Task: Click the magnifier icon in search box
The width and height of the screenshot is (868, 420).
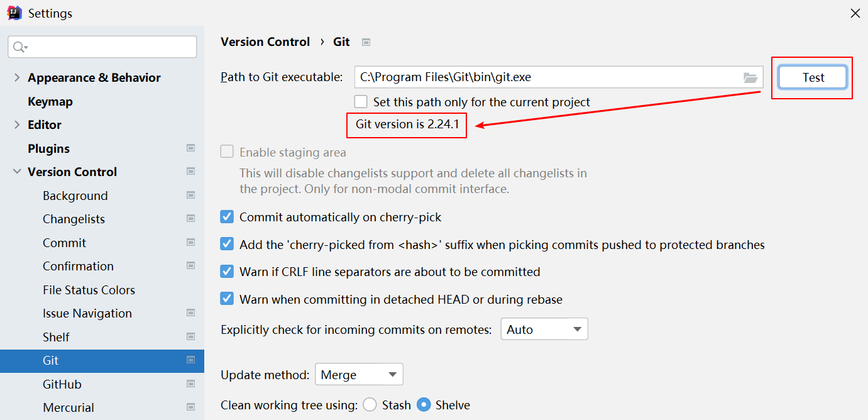Action: pos(19,47)
